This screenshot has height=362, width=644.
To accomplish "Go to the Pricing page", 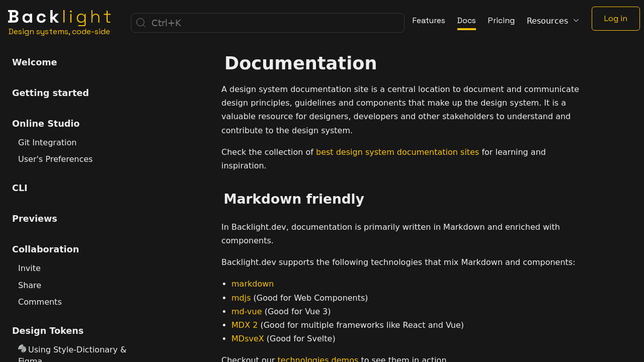I will (x=501, y=21).
